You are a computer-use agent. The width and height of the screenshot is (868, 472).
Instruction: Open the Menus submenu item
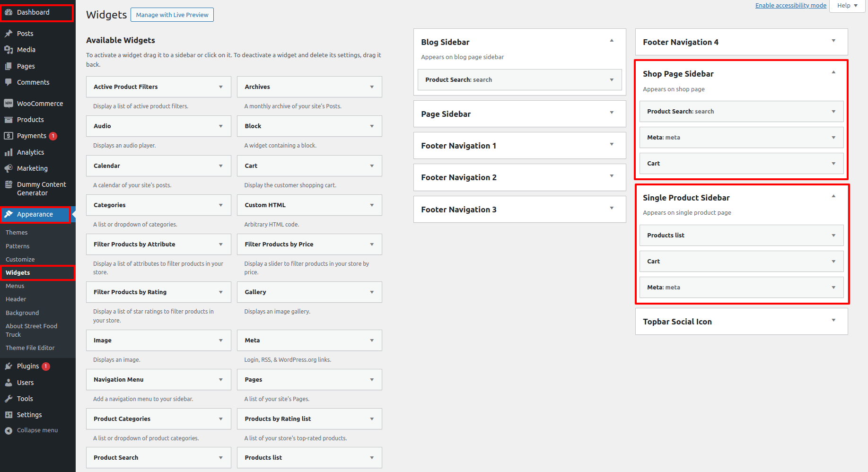(x=15, y=286)
